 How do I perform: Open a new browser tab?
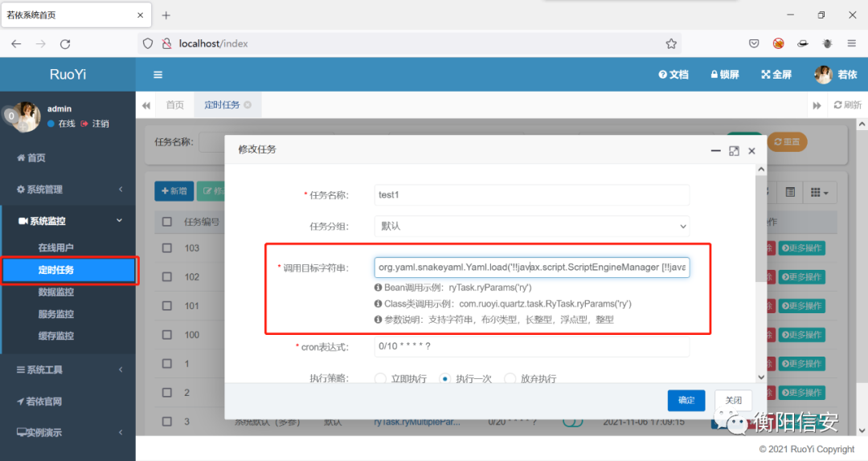tap(166, 15)
